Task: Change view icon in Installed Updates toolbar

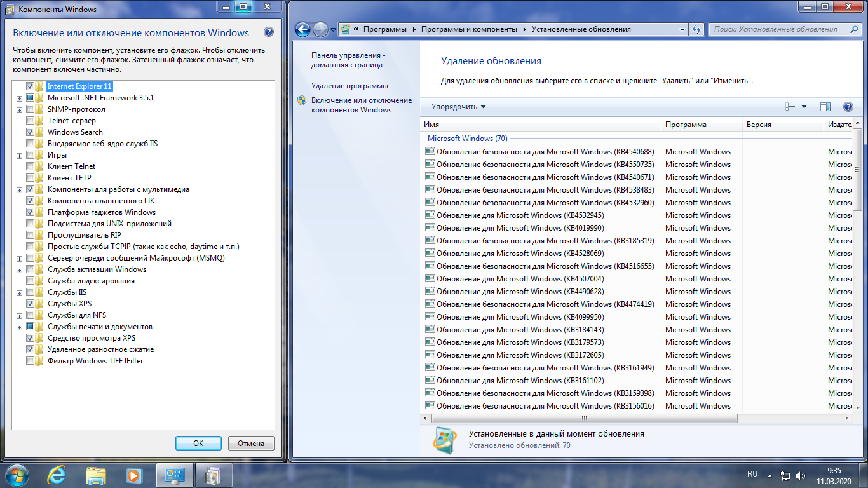Action: 790,107
